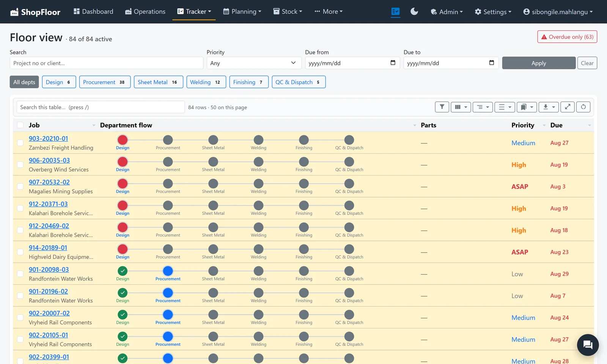Click the task checklist icon in navbar
607x364 pixels.
click(x=395, y=11)
